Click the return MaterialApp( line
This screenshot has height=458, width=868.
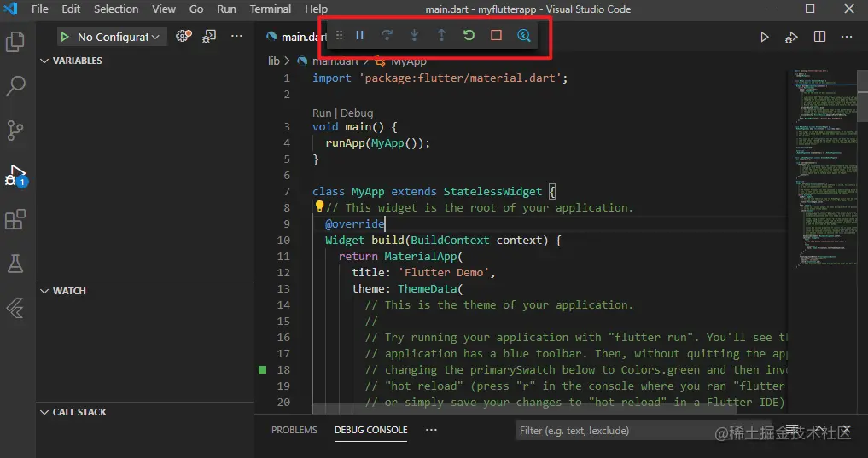coord(400,256)
